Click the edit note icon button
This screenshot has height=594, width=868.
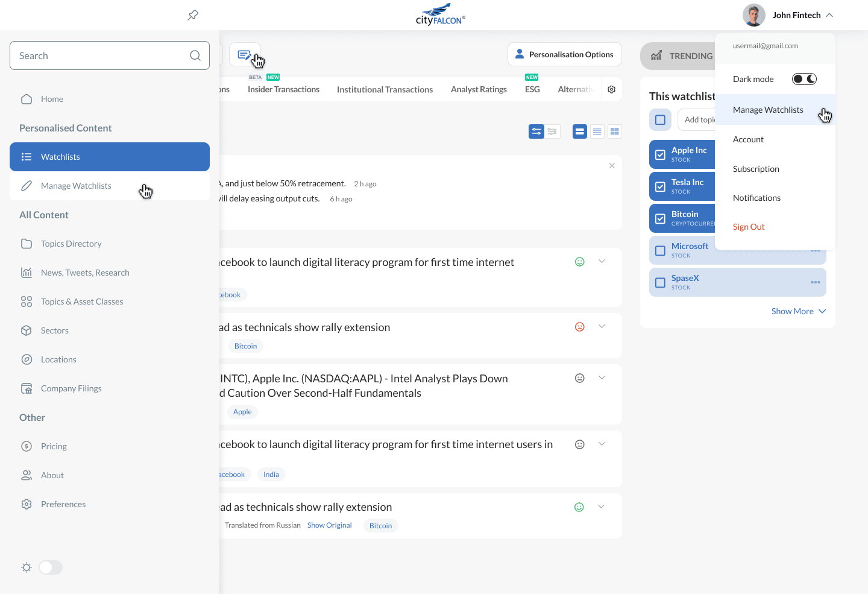[245, 54]
